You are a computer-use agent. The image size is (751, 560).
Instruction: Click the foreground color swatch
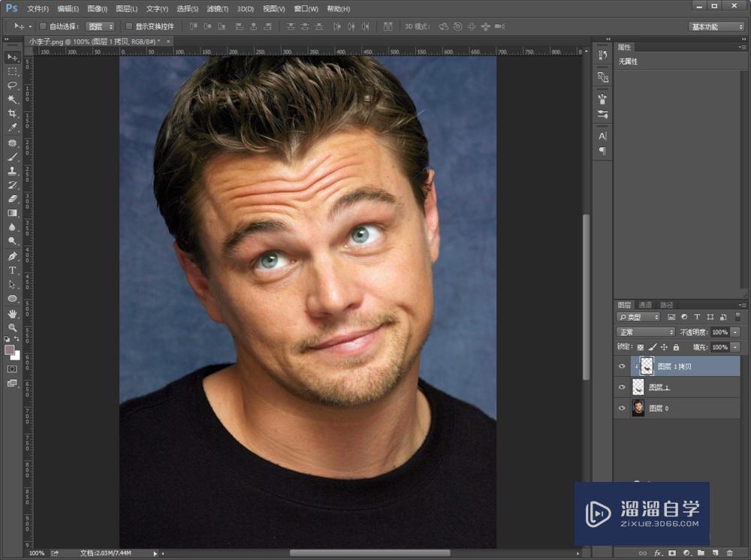[x=10, y=350]
